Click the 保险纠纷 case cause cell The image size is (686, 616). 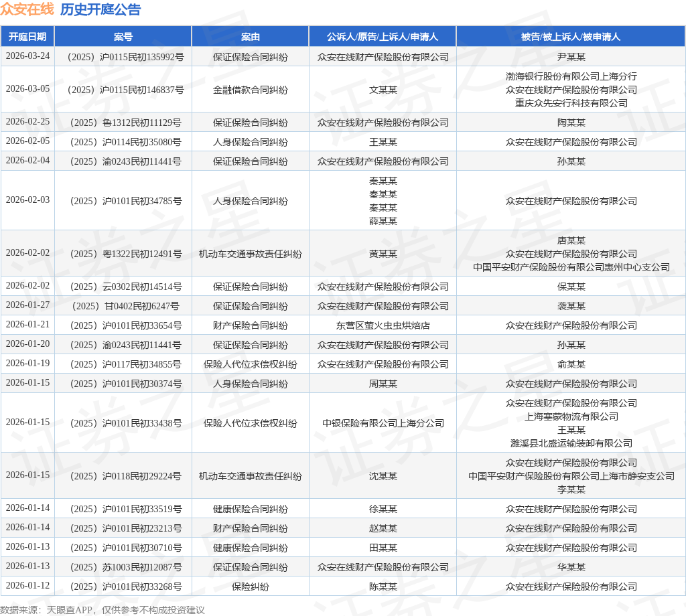coord(251,587)
